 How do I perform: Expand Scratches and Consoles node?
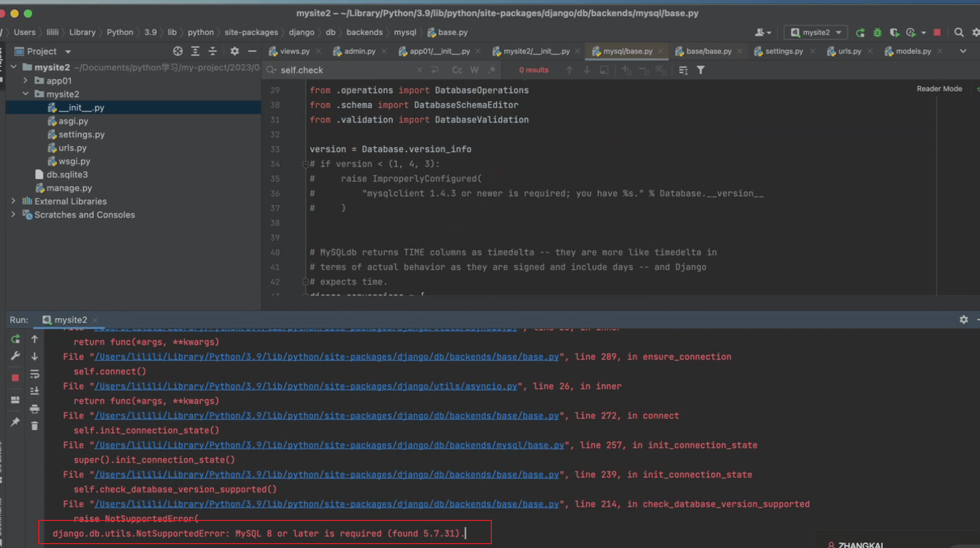click(14, 214)
